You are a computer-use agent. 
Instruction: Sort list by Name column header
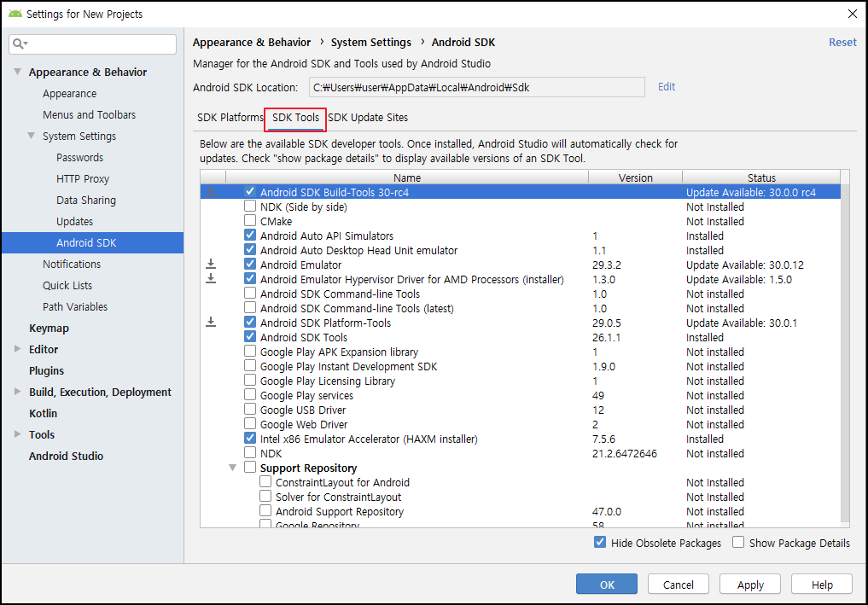[x=407, y=177]
